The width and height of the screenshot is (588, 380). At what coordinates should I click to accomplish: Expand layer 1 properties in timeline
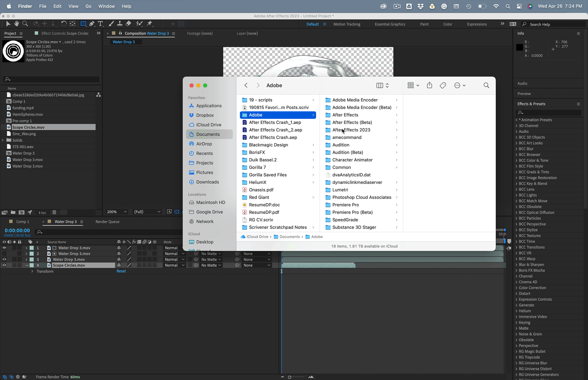pos(26,248)
